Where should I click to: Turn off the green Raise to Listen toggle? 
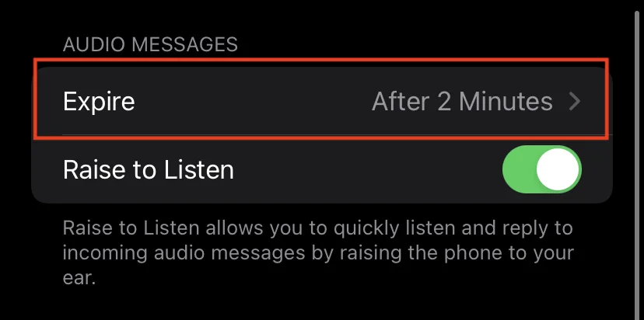pos(542,169)
